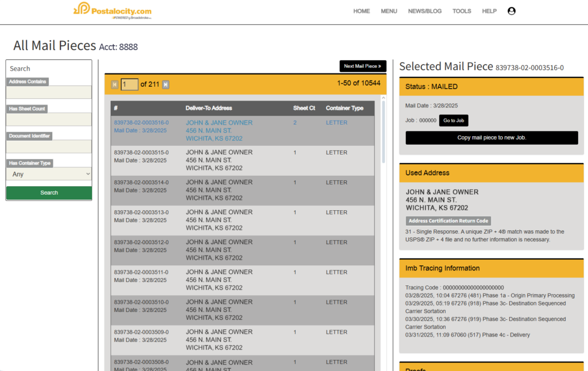Viewport: 588px width, 371px height.
Task: Go to the last page arrow
Action: tap(166, 85)
